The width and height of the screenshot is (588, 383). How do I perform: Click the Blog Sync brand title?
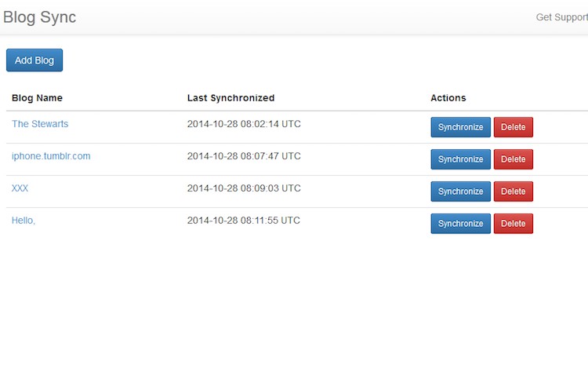(40, 17)
